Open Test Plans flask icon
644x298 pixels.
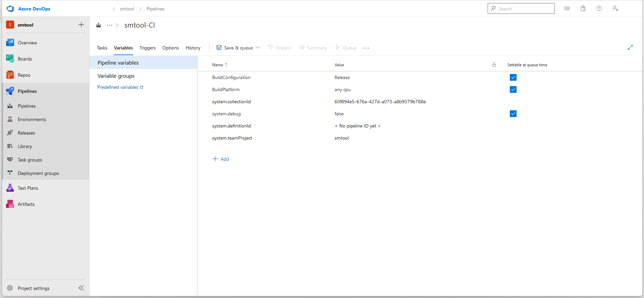10,188
